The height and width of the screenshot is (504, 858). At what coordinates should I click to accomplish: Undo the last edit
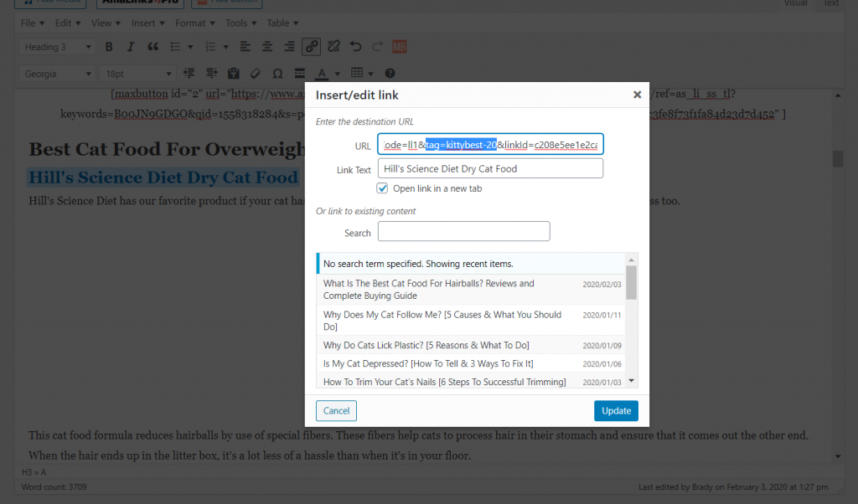tap(355, 47)
